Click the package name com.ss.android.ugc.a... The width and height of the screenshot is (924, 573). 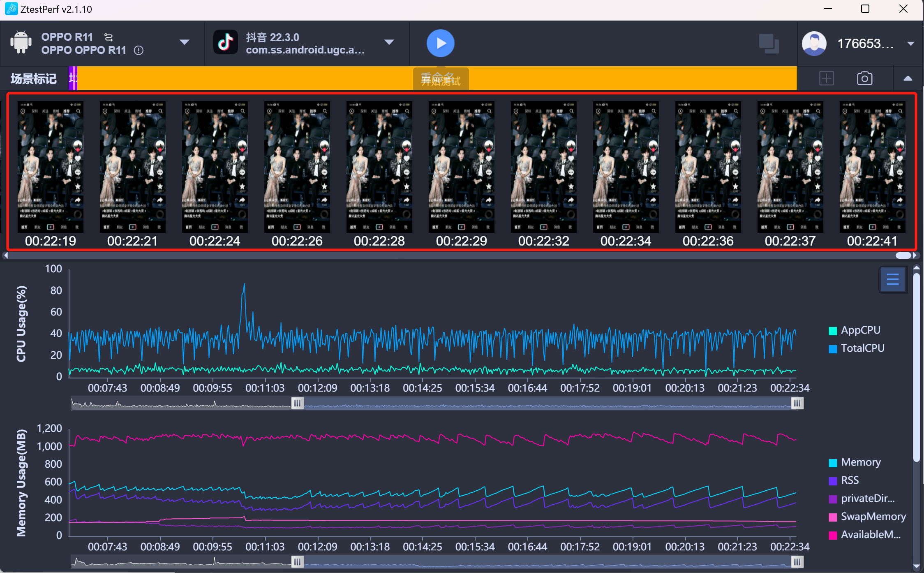click(305, 50)
